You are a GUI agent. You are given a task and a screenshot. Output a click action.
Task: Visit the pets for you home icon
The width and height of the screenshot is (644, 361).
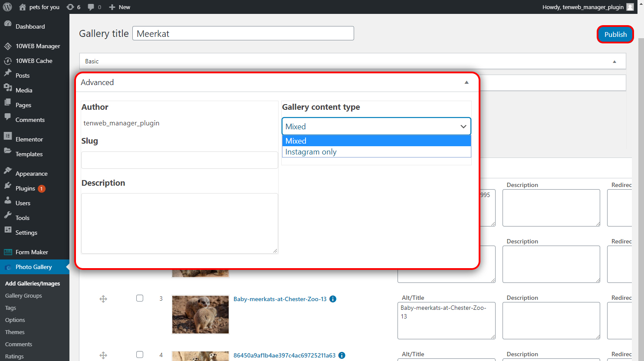pyautogui.click(x=23, y=7)
